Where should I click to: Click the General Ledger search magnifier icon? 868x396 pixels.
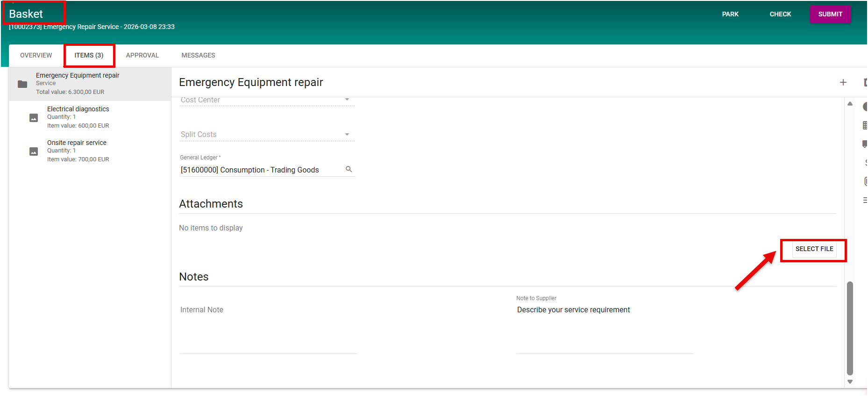click(349, 169)
